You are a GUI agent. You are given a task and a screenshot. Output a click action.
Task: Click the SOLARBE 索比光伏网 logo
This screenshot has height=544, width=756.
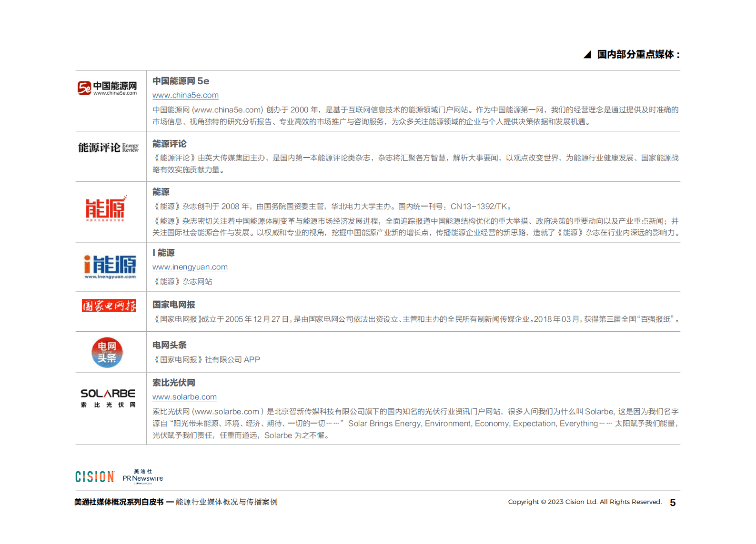[108, 398]
